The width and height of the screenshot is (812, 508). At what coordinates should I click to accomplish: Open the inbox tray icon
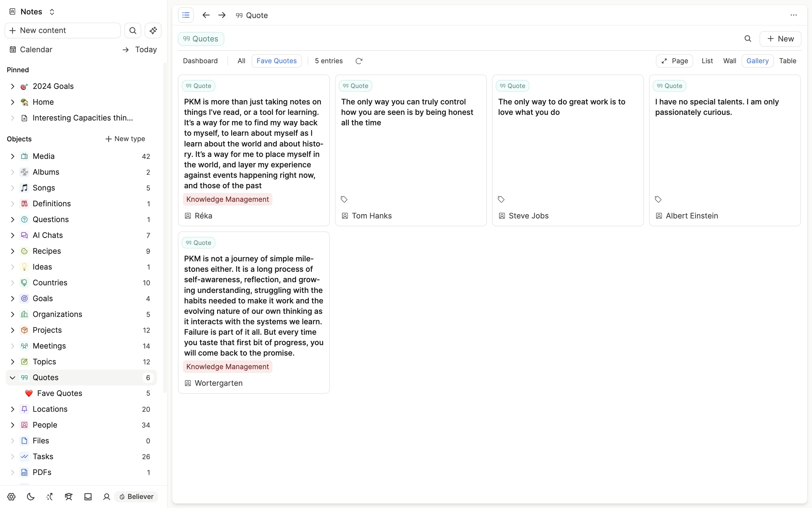(x=88, y=497)
